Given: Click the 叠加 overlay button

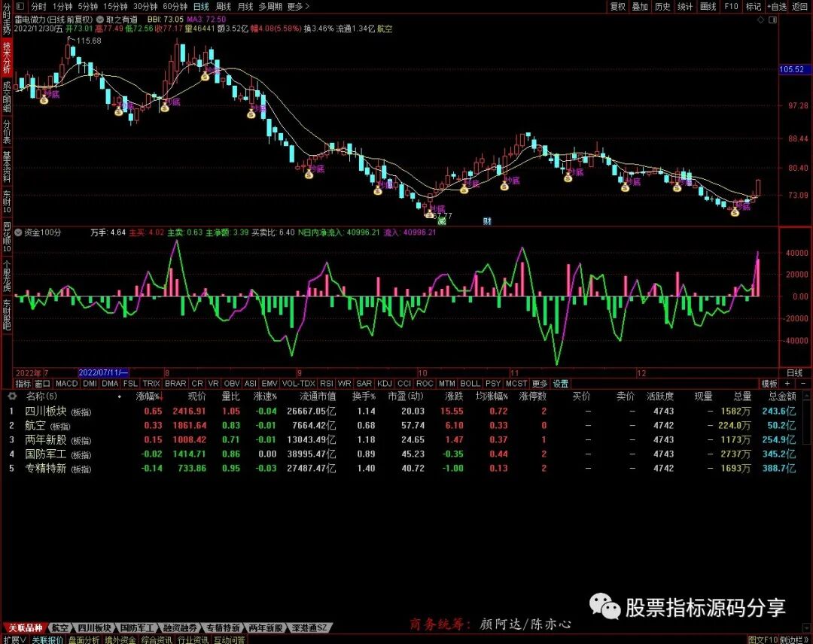Looking at the screenshot, I should pyautogui.click(x=640, y=6).
